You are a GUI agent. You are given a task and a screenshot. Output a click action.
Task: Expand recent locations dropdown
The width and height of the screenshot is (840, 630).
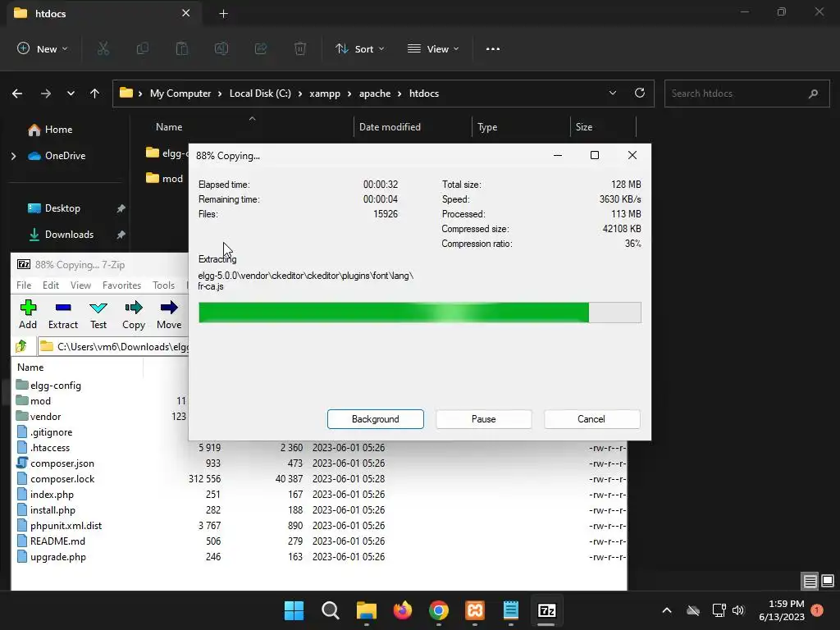point(71,94)
